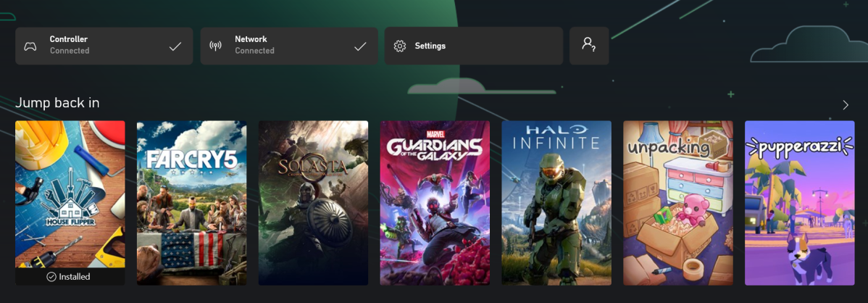
Task: Click the Network connected checkmark
Action: coord(360,46)
